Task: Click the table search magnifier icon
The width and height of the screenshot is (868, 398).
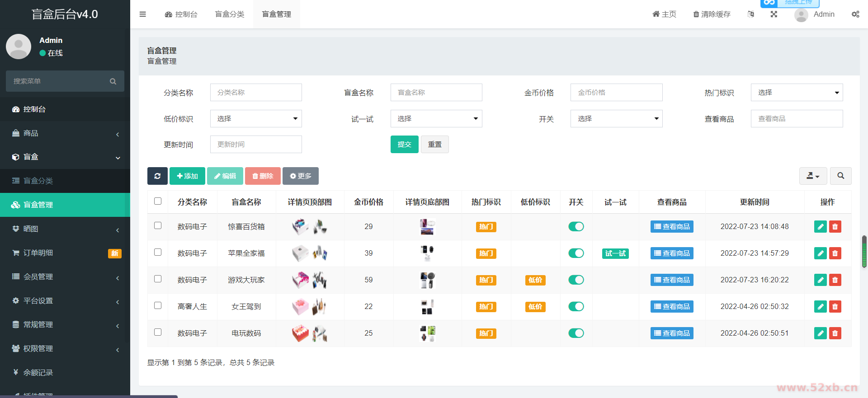Action: [840, 176]
